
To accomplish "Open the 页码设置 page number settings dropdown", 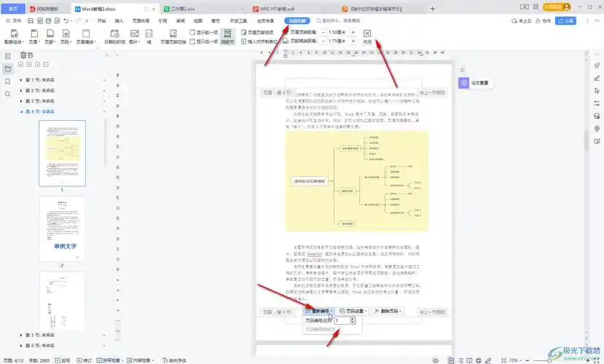I will (353, 311).
